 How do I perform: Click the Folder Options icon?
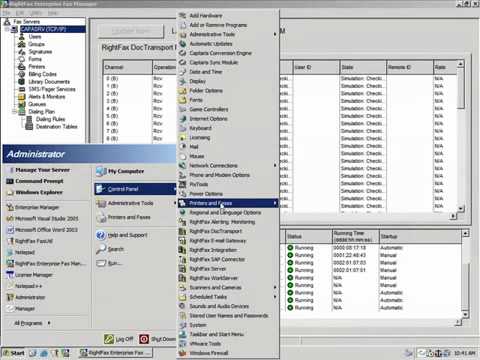click(x=183, y=91)
